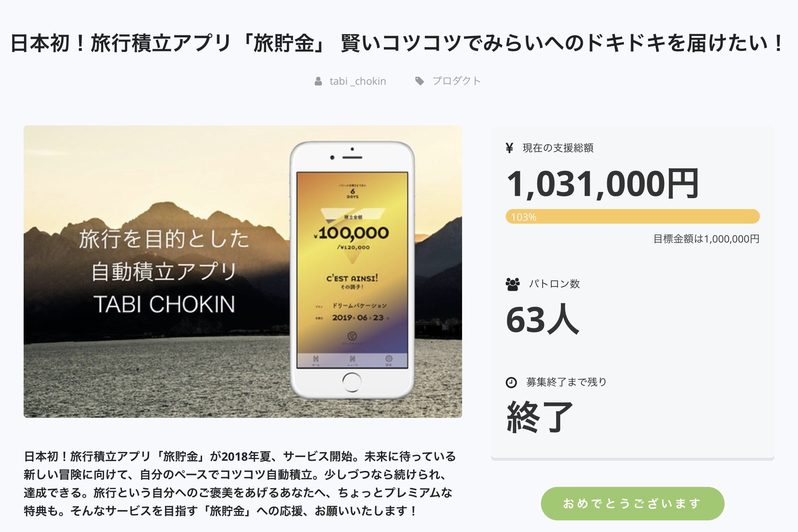The height and width of the screenshot is (532, 798).
Task: Click the user profile icon beside tabi_chokin
Action: (x=318, y=81)
